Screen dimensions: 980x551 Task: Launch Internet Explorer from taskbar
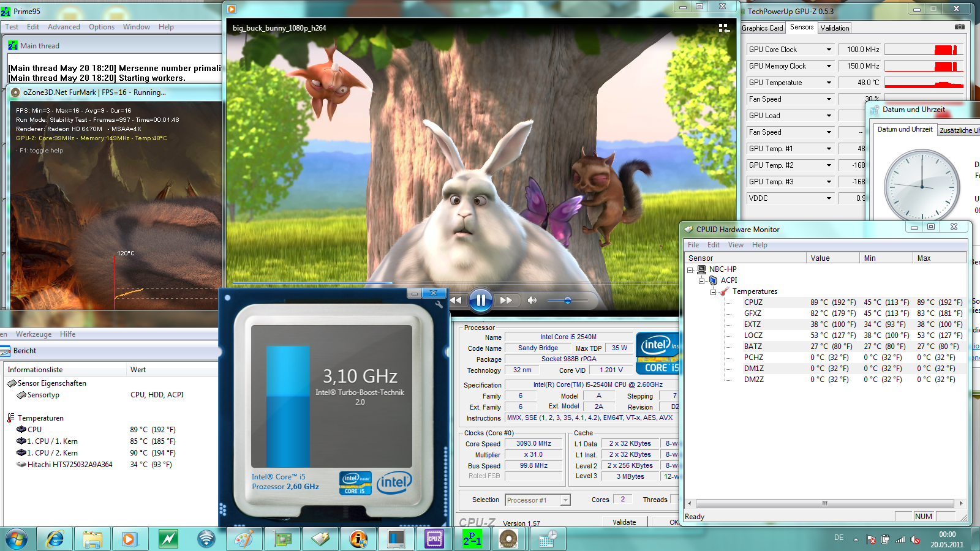(x=55, y=539)
